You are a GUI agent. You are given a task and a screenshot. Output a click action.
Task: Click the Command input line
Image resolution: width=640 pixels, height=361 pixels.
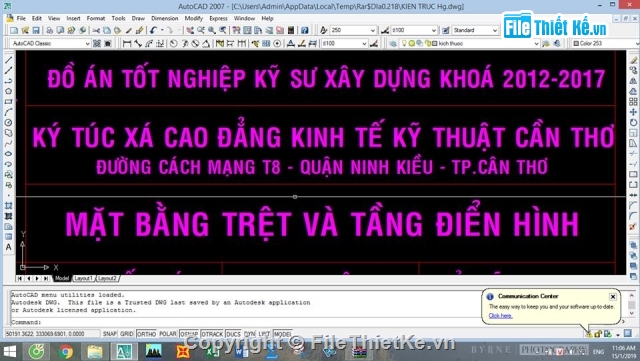(245, 322)
